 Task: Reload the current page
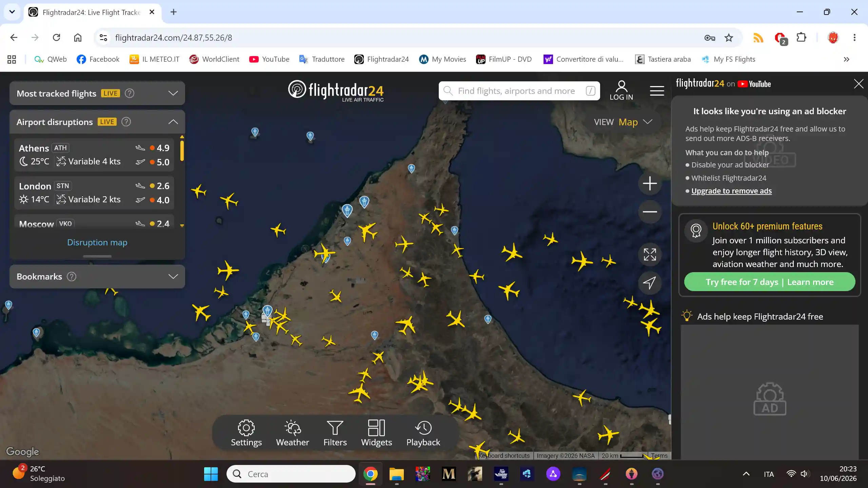(x=56, y=38)
